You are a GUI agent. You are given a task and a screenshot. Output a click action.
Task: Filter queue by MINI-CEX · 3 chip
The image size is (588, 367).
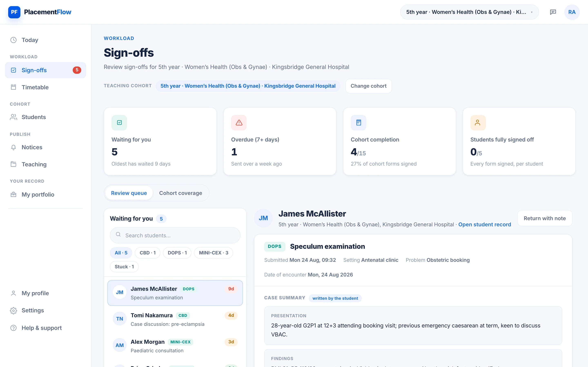213,253
